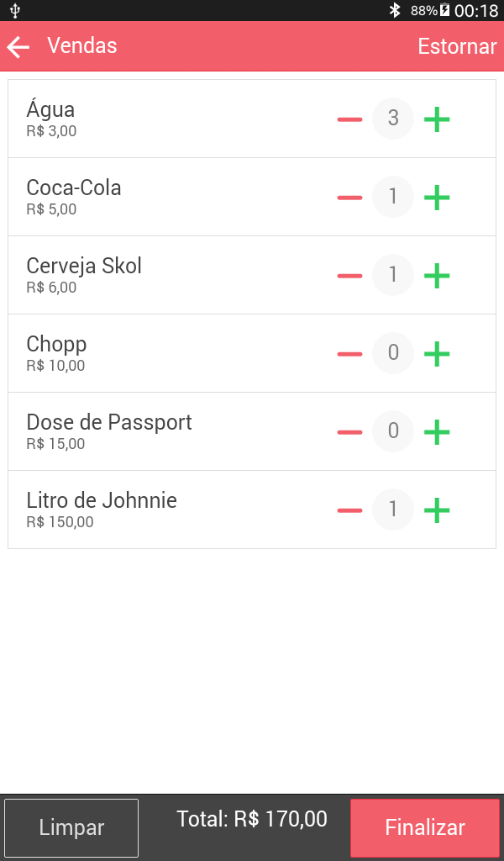
Task: Increase the Água quantity
Action: pyautogui.click(x=436, y=119)
